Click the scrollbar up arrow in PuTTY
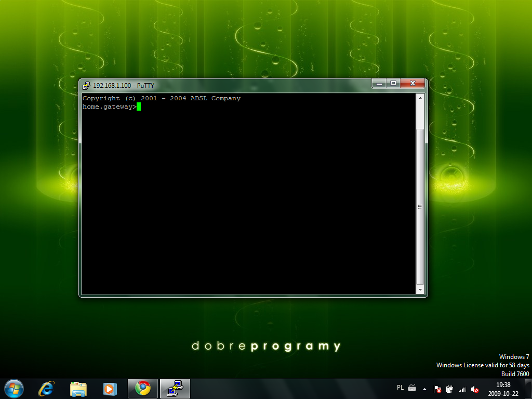The height and width of the screenshot is (399, 532). click(420, 98)
